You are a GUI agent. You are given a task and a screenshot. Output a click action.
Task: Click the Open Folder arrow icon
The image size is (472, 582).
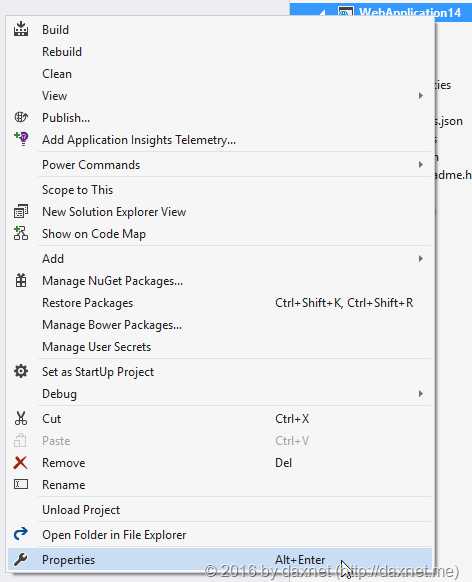coord(21,534)
